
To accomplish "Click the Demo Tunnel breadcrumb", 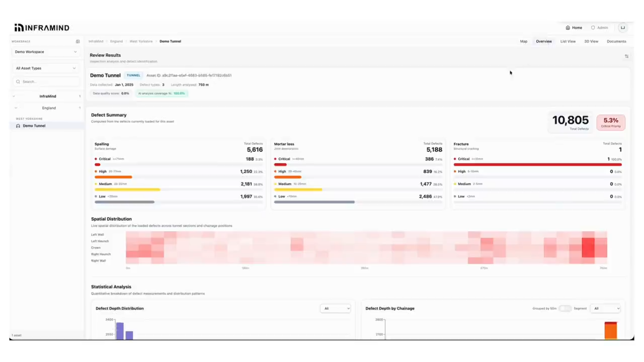I will (170, 41).
